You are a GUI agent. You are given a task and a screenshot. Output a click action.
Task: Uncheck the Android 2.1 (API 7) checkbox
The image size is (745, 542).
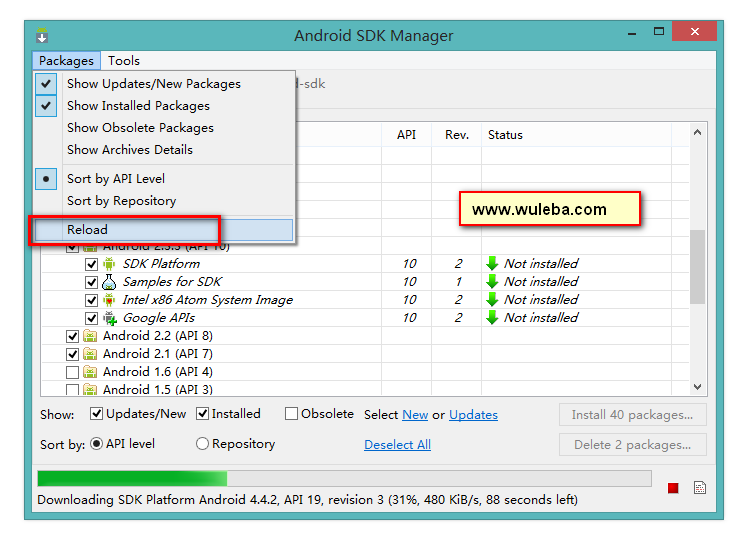(x=72, y=354)
